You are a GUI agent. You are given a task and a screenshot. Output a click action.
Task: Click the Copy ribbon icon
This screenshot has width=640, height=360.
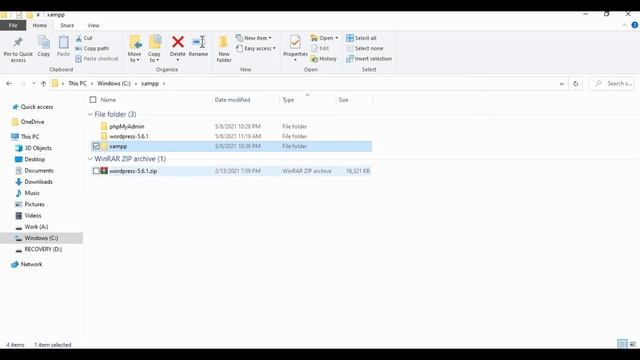(44, 46)
